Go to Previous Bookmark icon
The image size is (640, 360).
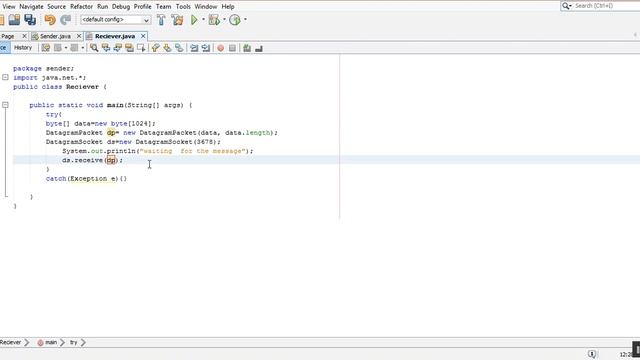click(156, 48)
